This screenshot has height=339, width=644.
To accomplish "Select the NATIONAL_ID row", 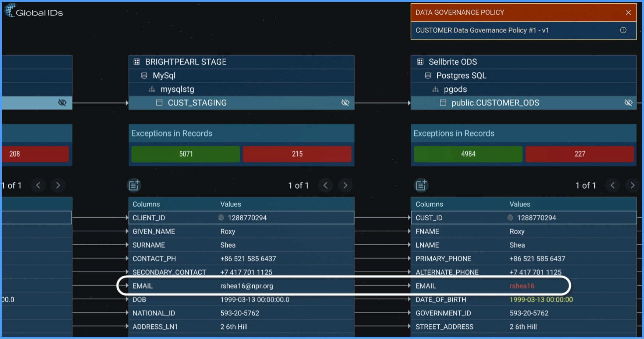I will pos(241,313).
